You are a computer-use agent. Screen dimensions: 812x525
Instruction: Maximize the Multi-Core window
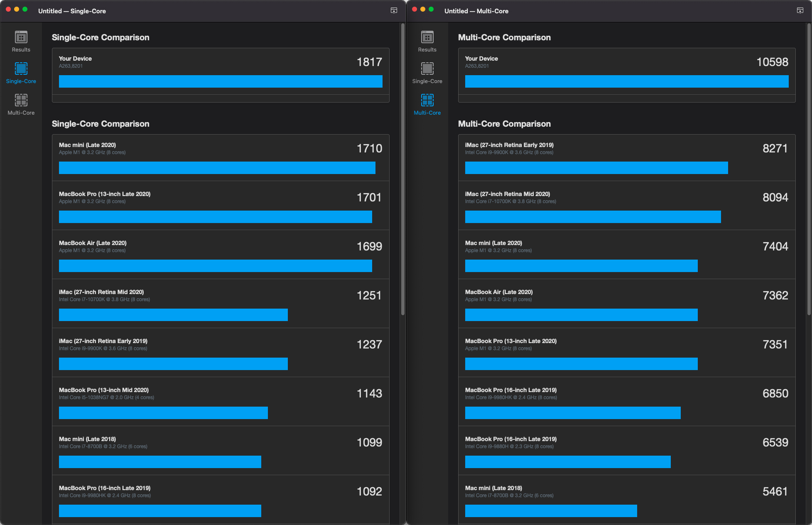(431, 9)
